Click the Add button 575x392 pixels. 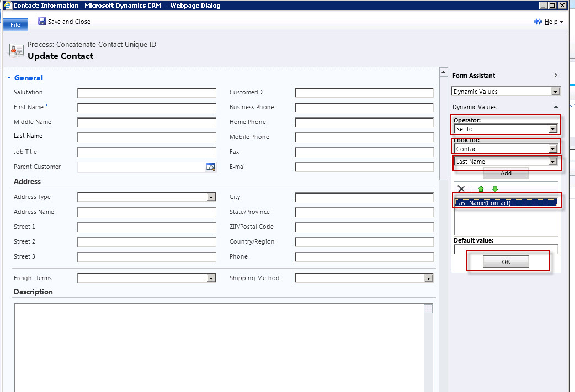click(x=505, y=173)
